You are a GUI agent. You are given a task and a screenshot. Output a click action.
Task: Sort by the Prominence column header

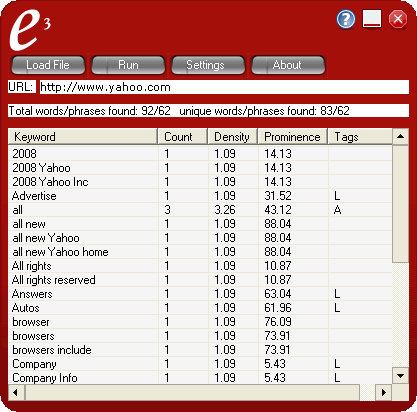[x=293, y=137]
